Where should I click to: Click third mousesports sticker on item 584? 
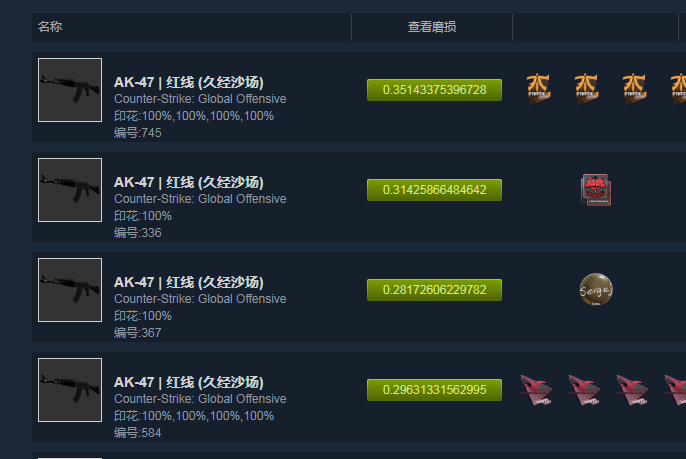tap(633, 390)
